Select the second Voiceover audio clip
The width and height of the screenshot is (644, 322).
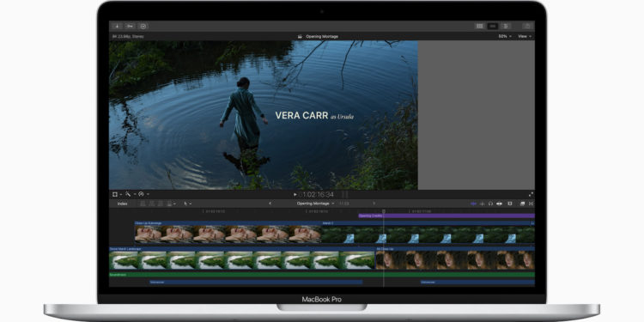477,283
